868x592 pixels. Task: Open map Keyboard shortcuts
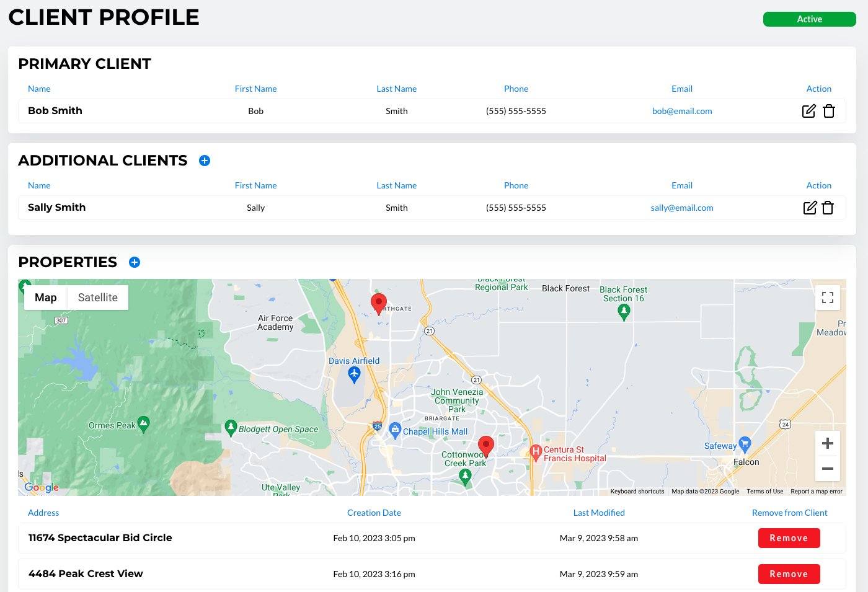(x=637, y=492)
